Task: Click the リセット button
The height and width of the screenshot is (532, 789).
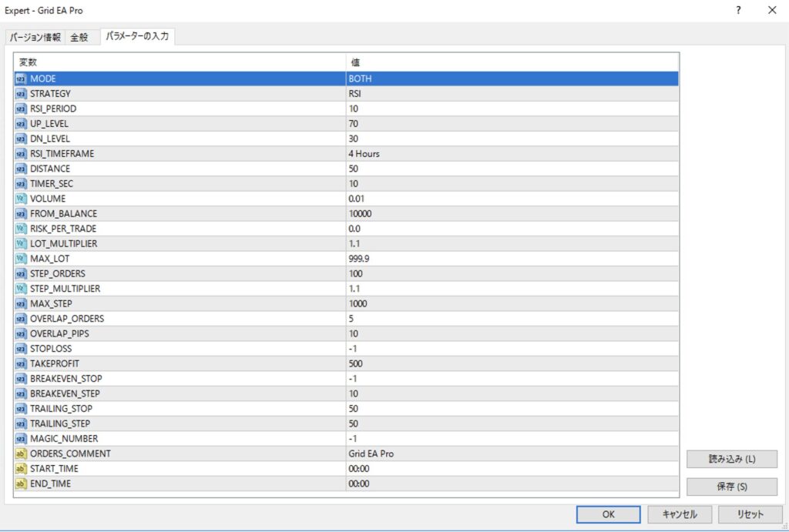Action: click(750, 514)
